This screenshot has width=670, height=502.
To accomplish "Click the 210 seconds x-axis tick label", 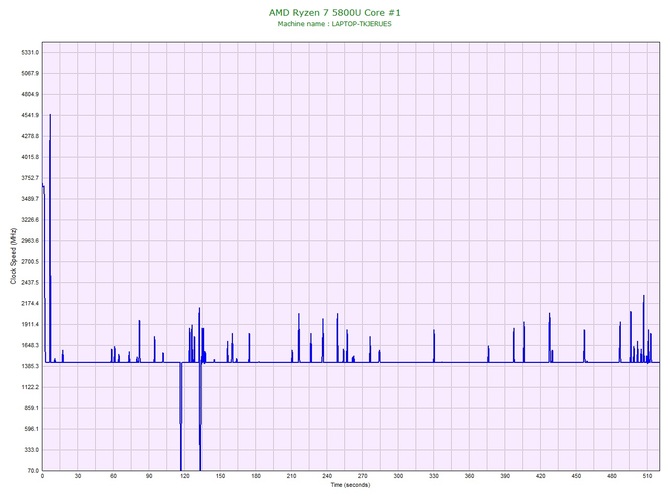I will click(x=291, y=476).
